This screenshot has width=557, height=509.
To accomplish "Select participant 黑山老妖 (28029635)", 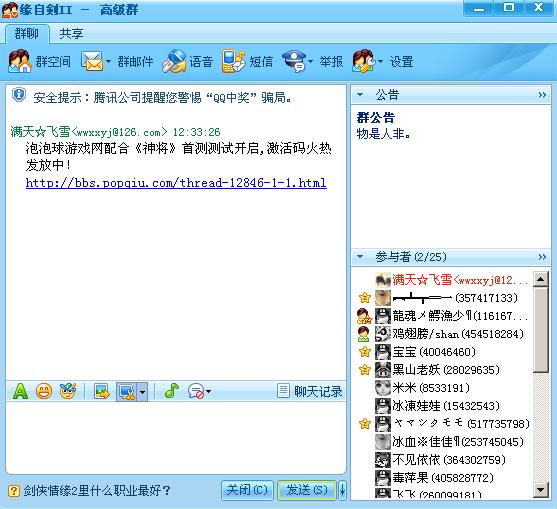I will click(x=446, y=370).
